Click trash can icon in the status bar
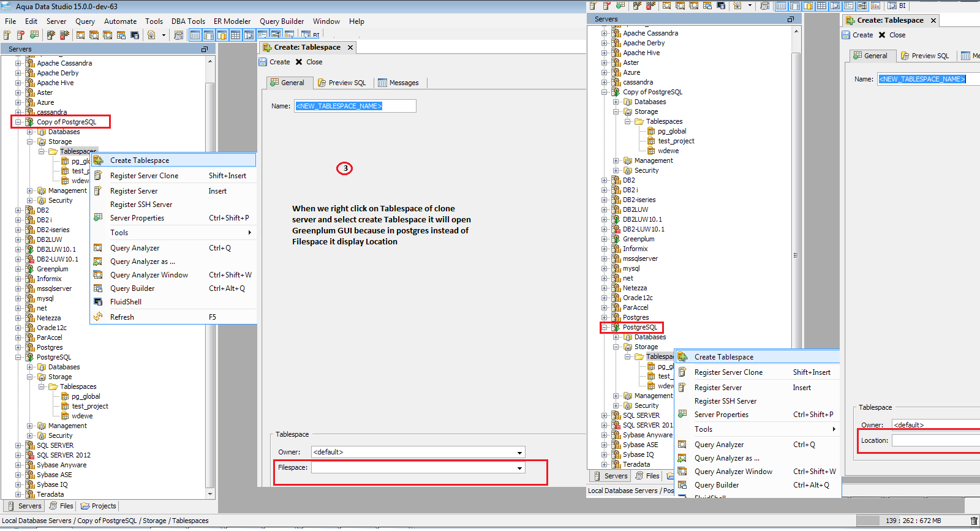 [974, 521]
